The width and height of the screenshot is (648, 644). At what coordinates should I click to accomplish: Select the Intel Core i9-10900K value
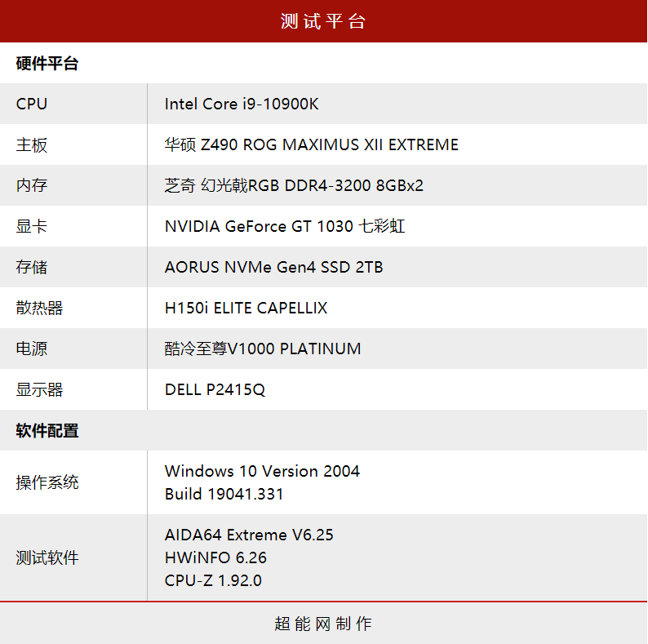pyautogui.click(x=242, y=104)
